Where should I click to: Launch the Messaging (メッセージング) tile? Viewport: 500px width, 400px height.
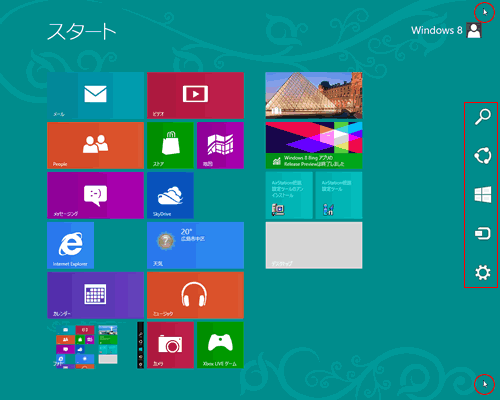(96, 195)
